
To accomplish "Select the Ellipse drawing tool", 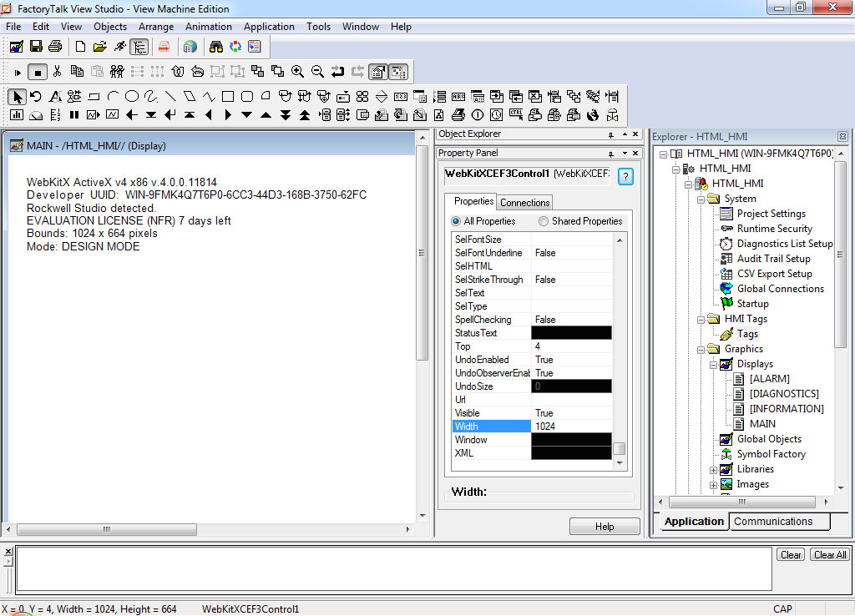I will point(132,97).
